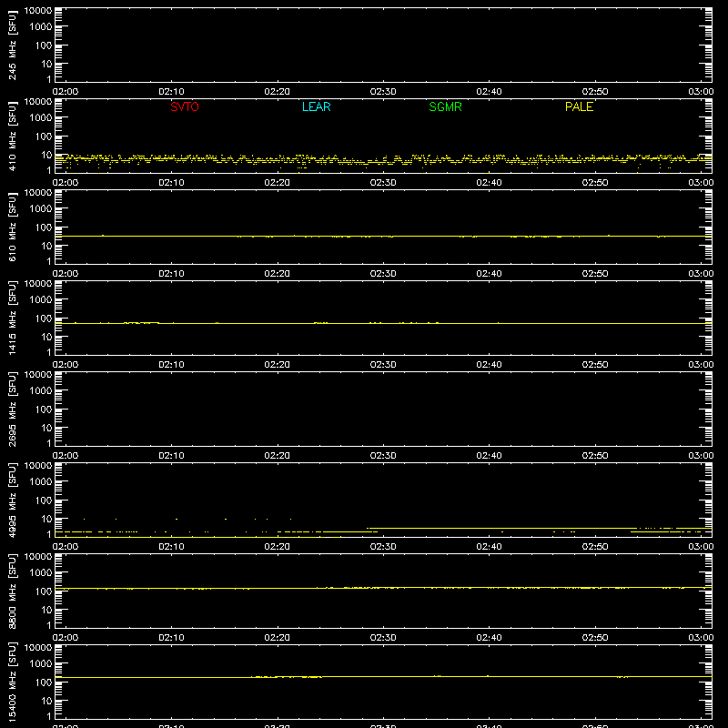Screen dimensions: 728x728
Task: Click the yellow trace in the 1415 MHz panel
Action: [x=383, y=323]
